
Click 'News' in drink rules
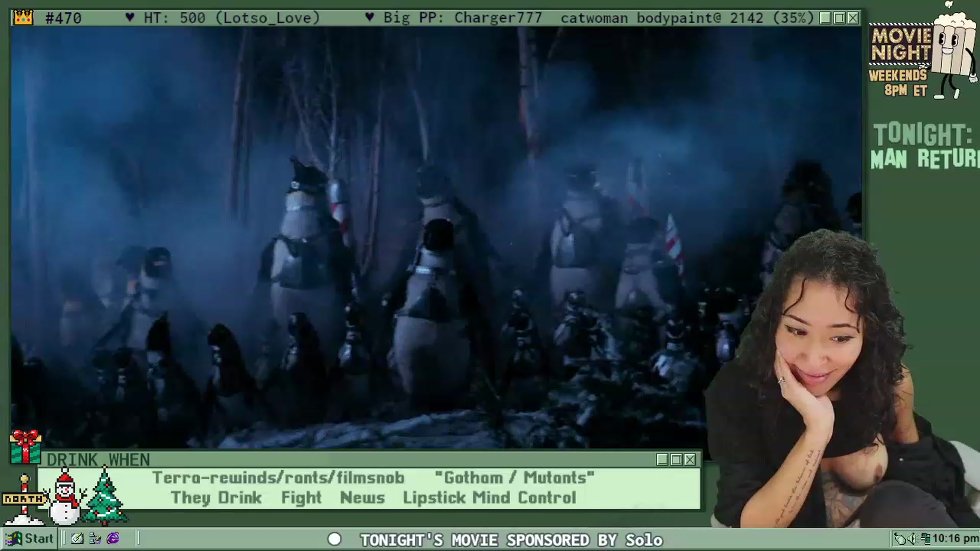(362, 497)
